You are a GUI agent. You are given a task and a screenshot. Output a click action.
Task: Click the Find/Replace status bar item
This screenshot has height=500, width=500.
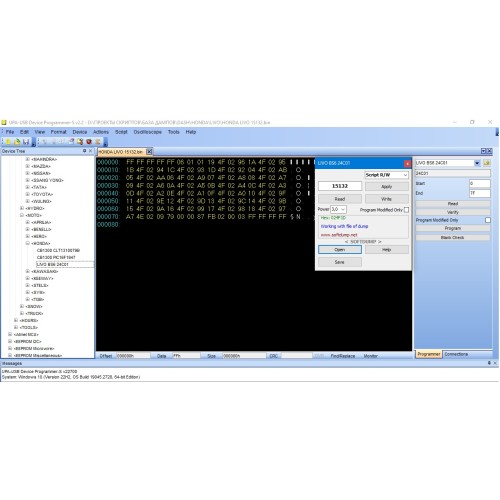[x=343, y=356]
